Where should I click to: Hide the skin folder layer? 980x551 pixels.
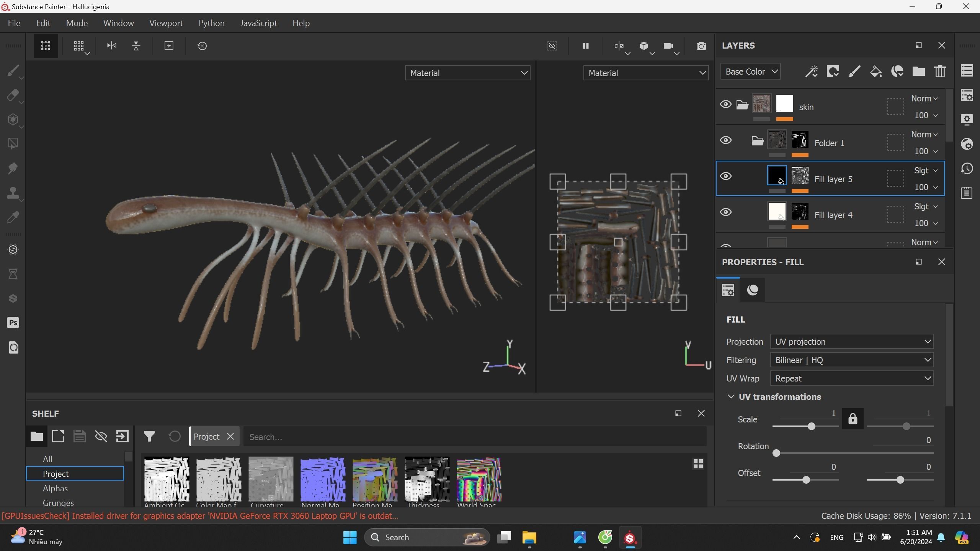tap(725, 104)
